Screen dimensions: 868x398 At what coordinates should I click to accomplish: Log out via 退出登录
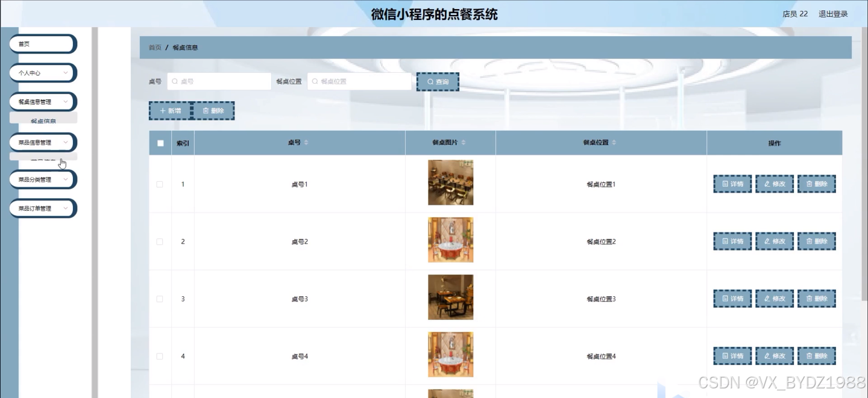click(833, 14)
